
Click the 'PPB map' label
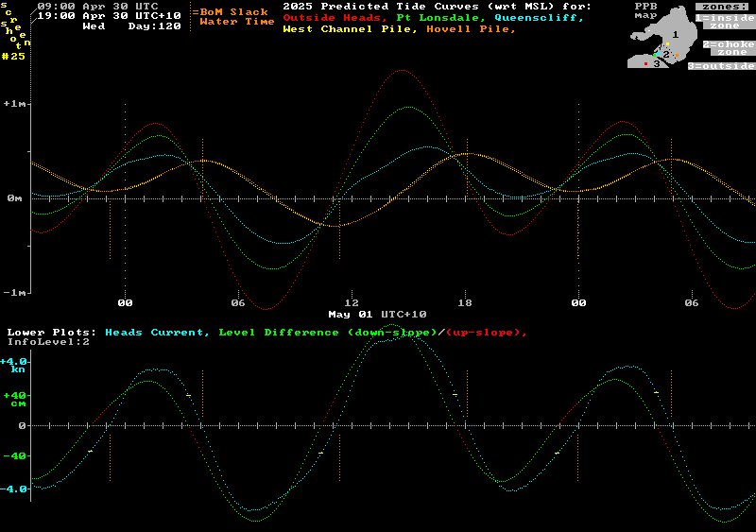[x=646, y=10]
